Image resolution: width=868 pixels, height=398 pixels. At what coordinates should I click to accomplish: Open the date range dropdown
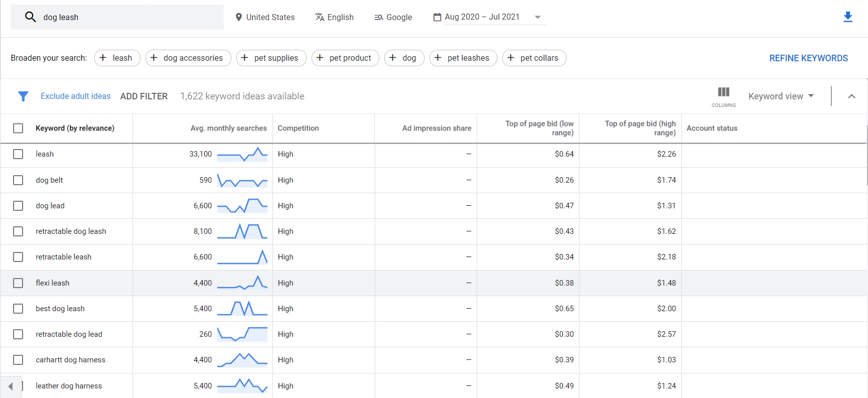495,17
